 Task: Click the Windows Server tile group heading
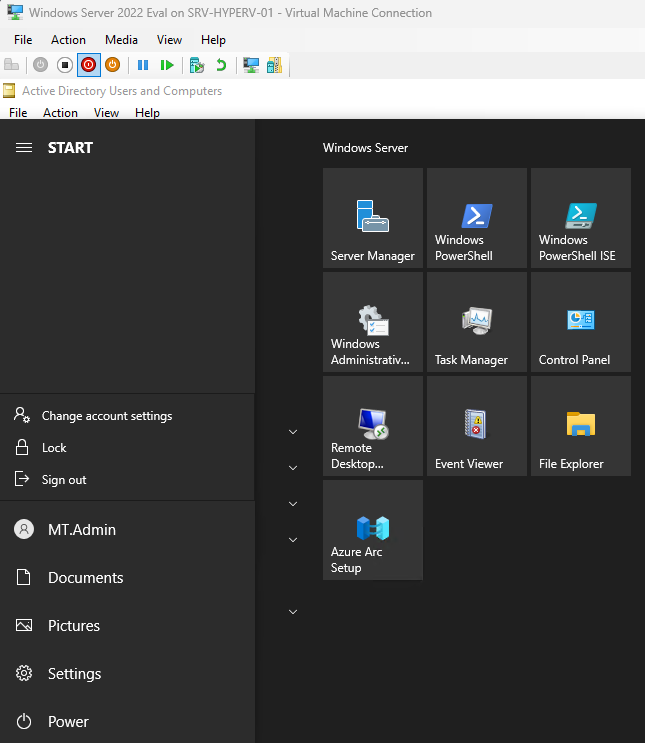tap(365, 148)
